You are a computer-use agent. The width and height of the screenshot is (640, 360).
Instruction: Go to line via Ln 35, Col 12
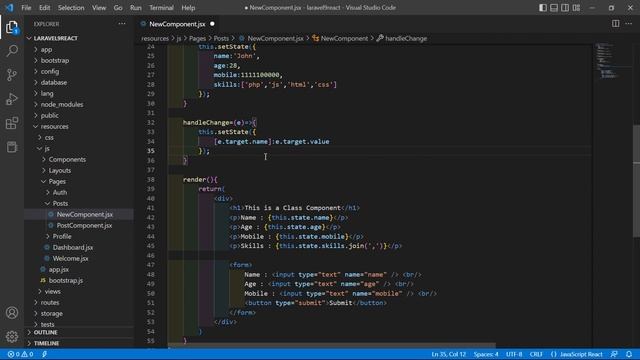tap(449, 354)
